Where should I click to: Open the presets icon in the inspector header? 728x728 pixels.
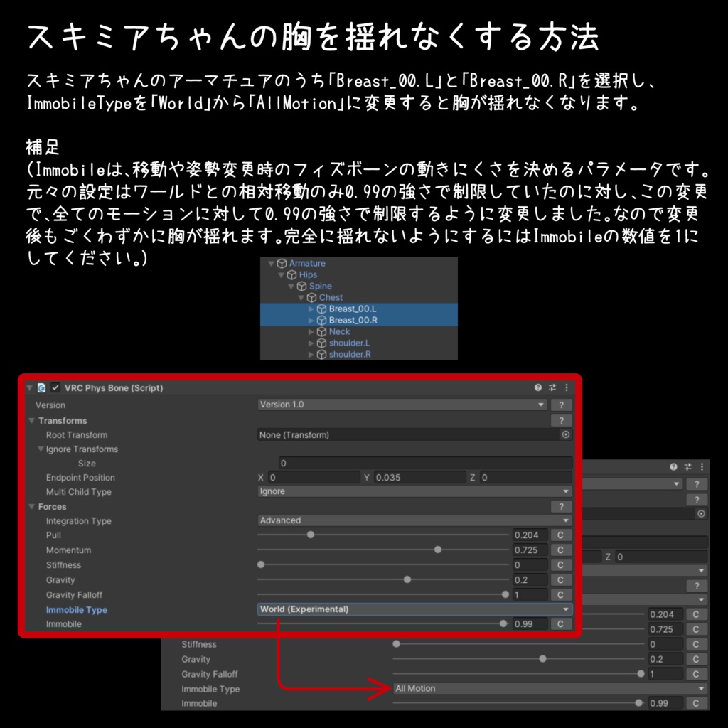pyautogui.click(x=551, y=388)
